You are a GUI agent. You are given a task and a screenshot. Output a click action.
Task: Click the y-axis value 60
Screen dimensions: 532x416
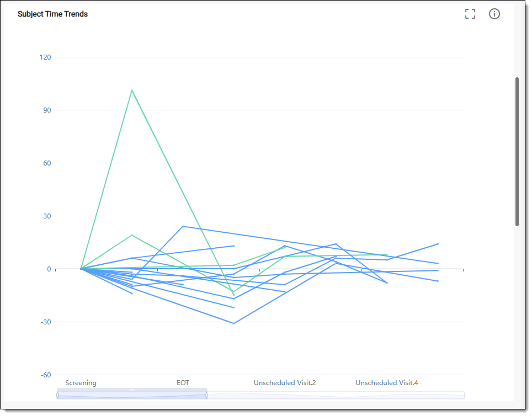pyautogui.click(x=47, y=163)
